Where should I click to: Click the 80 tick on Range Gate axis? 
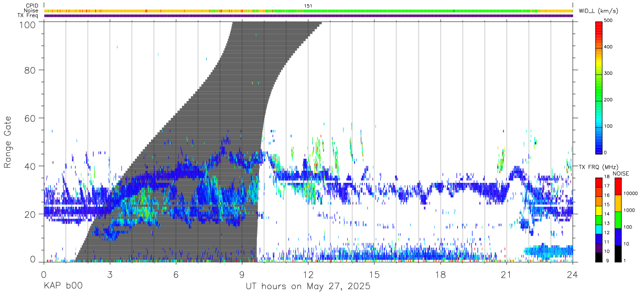tap(29, 70)
